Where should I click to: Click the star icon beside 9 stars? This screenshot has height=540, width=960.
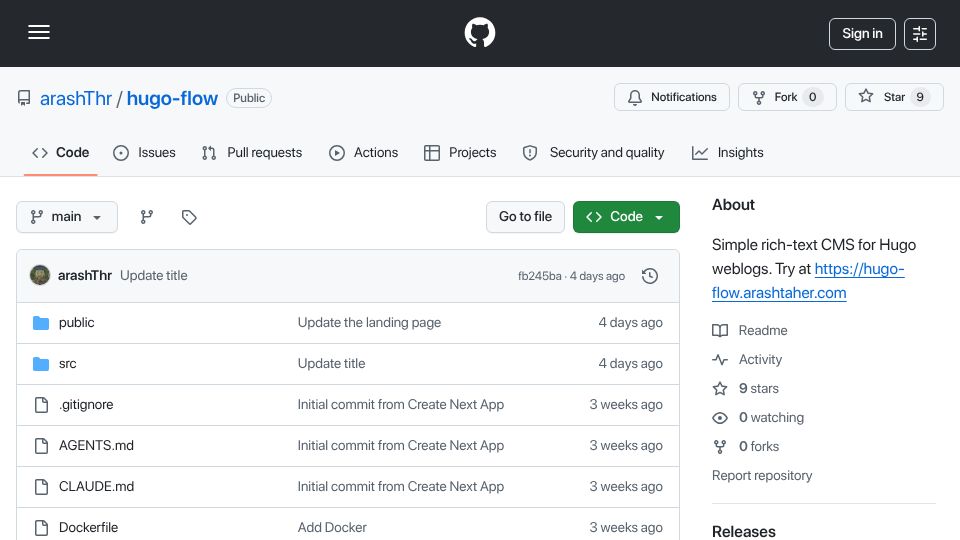(720, 389)
